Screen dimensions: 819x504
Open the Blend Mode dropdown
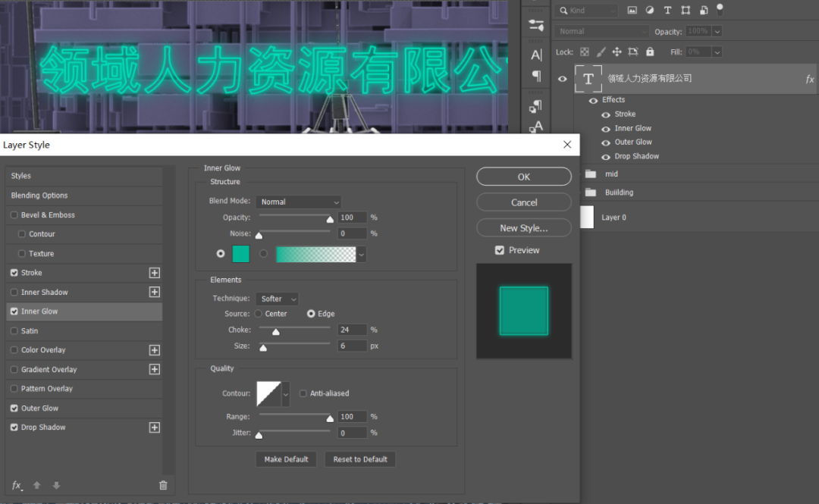pos(299,202)
